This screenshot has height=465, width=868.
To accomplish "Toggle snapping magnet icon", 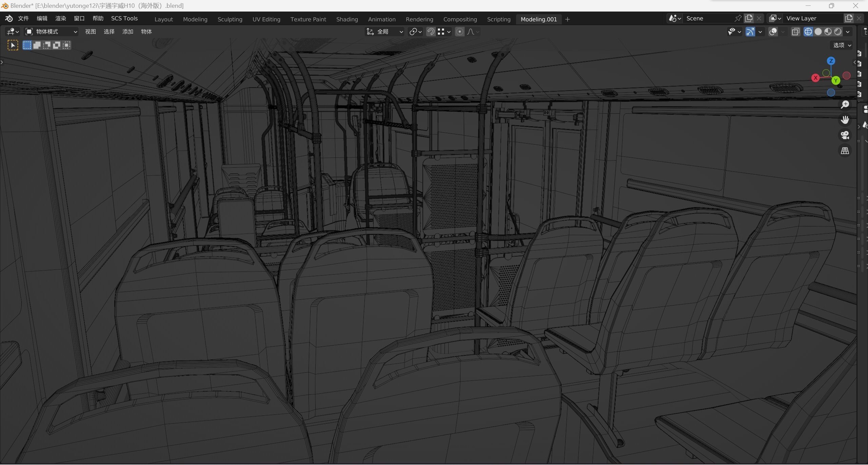I will point(431,32).
